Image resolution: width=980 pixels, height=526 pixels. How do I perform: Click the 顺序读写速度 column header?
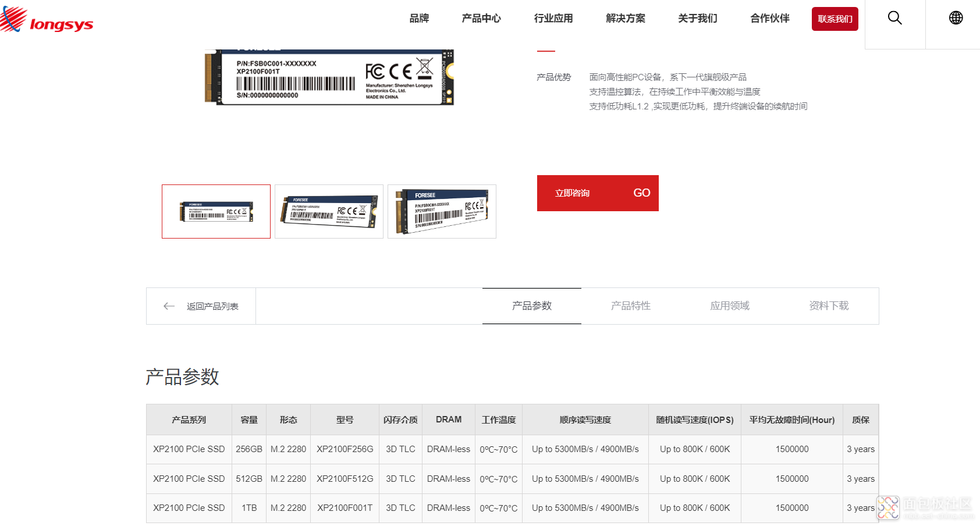coord(585,420)
